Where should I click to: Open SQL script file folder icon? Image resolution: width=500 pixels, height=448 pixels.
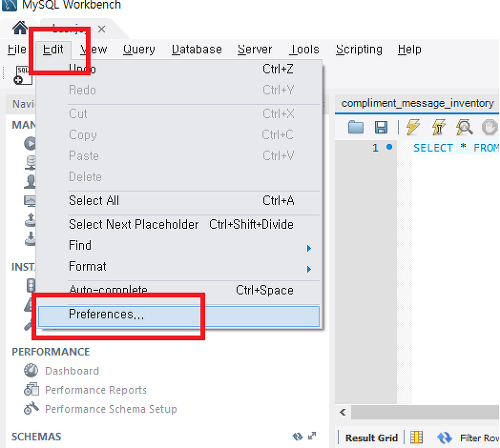point(356,127)
